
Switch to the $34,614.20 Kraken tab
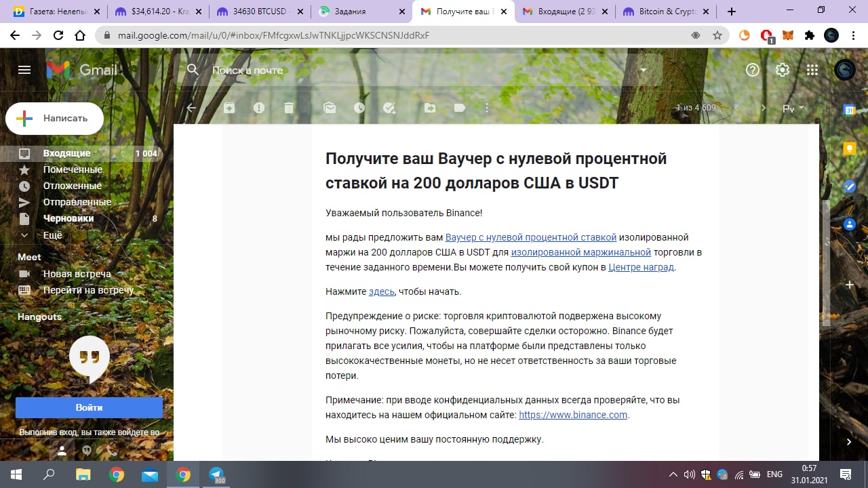[x=158, y=12]
